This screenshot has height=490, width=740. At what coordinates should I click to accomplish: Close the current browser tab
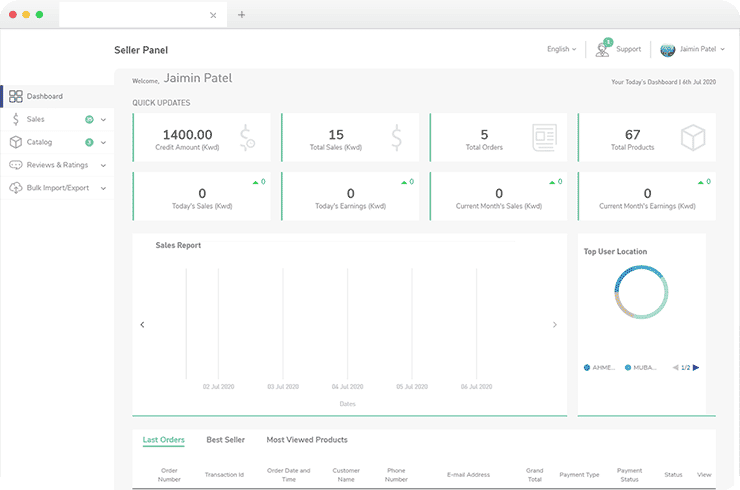(x=213, y=15)
